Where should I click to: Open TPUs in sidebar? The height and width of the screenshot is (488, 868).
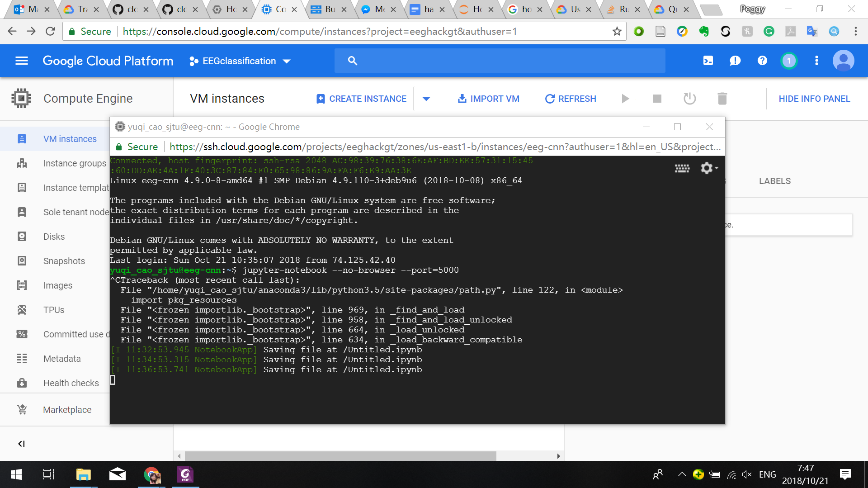(x=55, y=310)
